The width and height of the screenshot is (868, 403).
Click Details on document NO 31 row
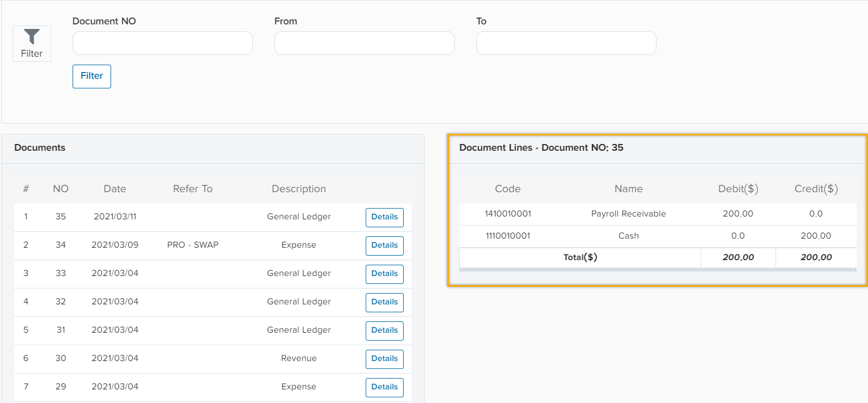point(384,330)
